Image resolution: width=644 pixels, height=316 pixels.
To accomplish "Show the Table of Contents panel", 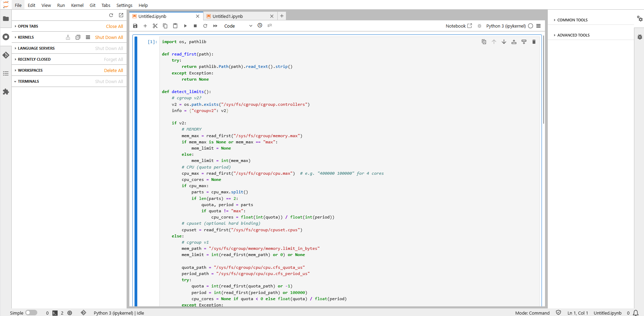I will tap(6, 73).
